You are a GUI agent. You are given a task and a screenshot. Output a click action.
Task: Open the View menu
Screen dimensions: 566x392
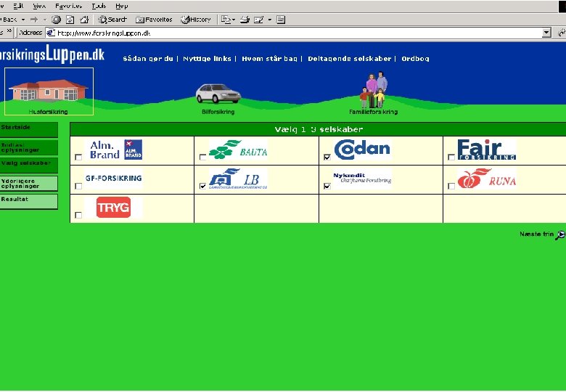coord(39,6)
